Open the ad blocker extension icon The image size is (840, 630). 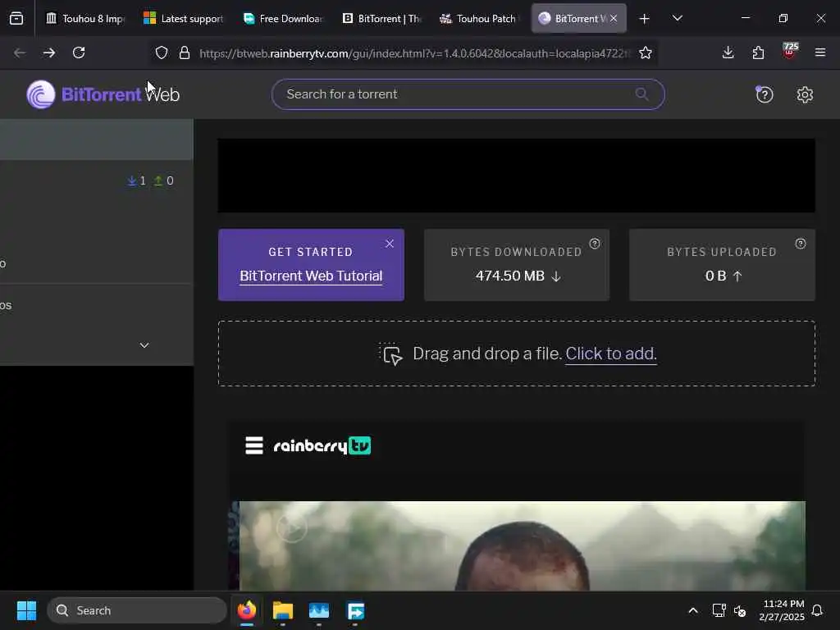click(x=790, y=51)
